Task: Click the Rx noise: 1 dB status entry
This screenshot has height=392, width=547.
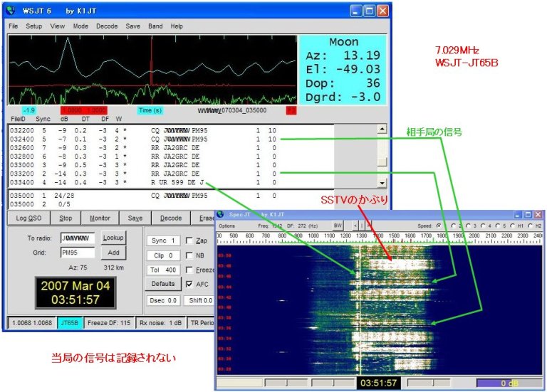Action: (160, 323)
